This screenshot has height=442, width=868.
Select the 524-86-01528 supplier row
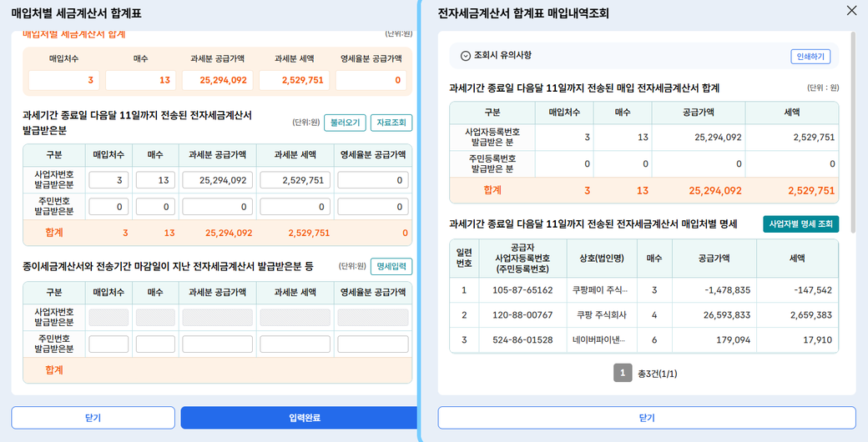523,340
